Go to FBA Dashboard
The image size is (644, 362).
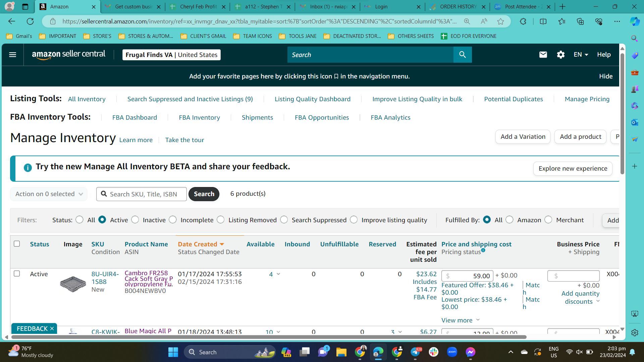(135, 118)
